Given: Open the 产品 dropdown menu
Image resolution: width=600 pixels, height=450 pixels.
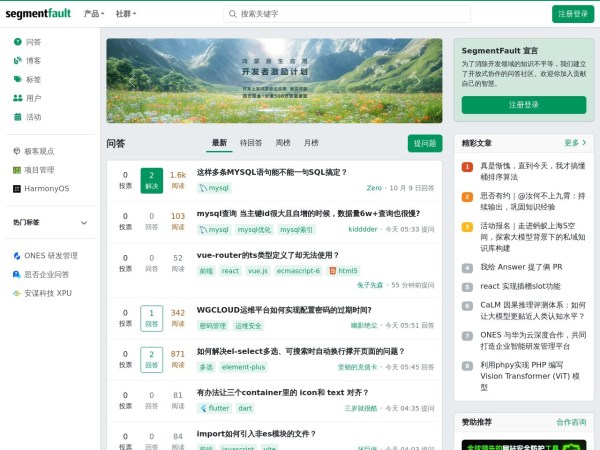Looking at the screenshot, I should pos(95,14).
